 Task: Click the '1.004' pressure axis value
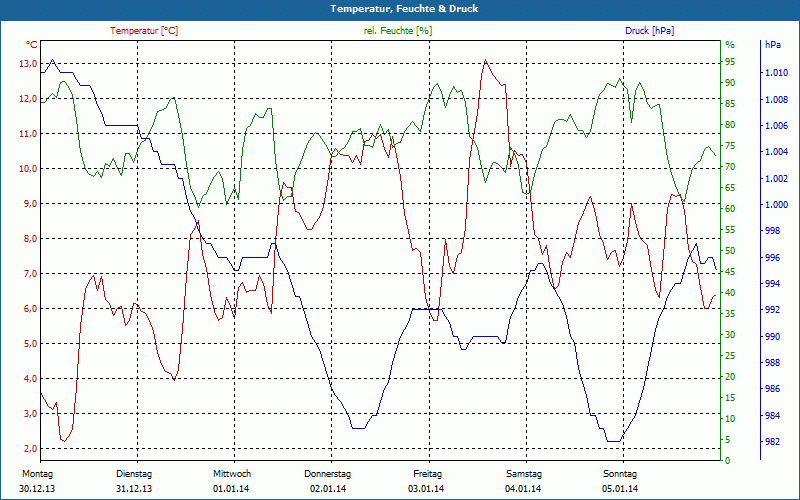tap(776, 152)
